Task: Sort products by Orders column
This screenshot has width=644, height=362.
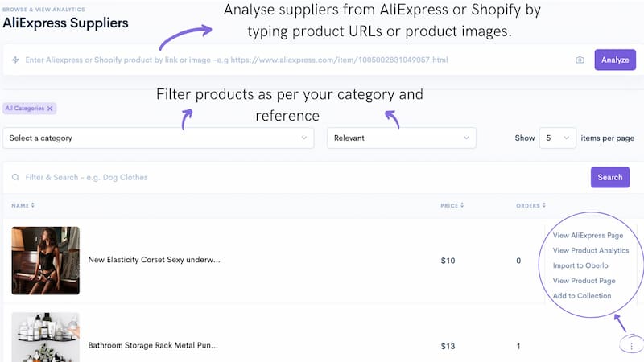Action: (x=530, y=205)
